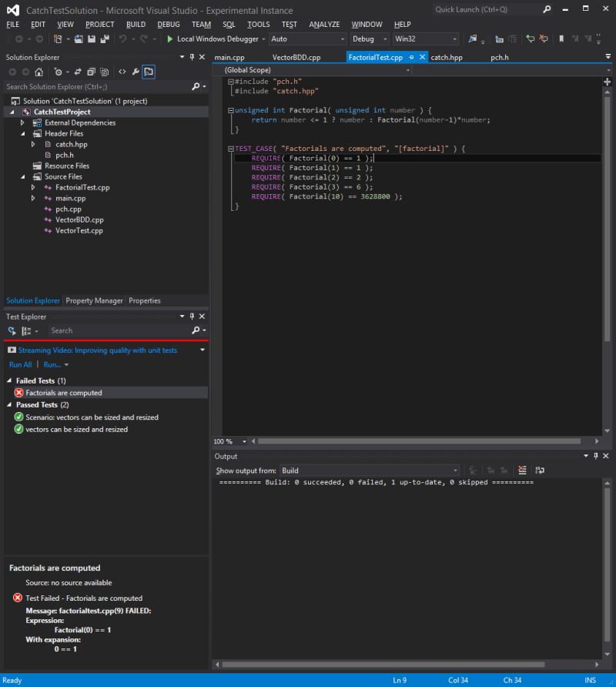Pin toggle for FactorialTest.cpp tab

coord(411,57)
